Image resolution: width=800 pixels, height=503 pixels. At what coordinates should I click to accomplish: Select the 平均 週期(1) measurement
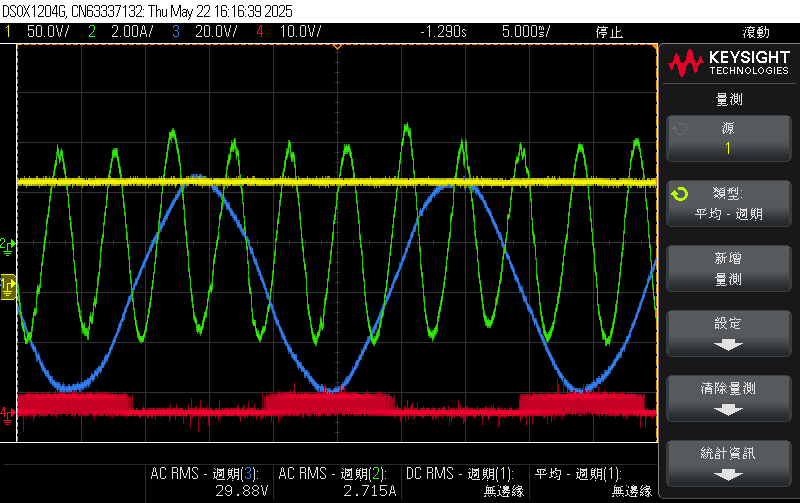tap(593, 482)
